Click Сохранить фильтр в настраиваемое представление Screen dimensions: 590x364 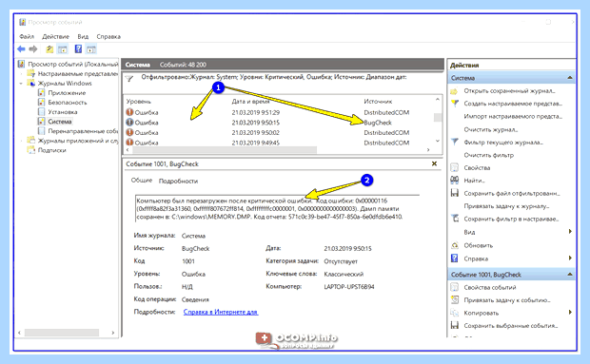(511, 219)
